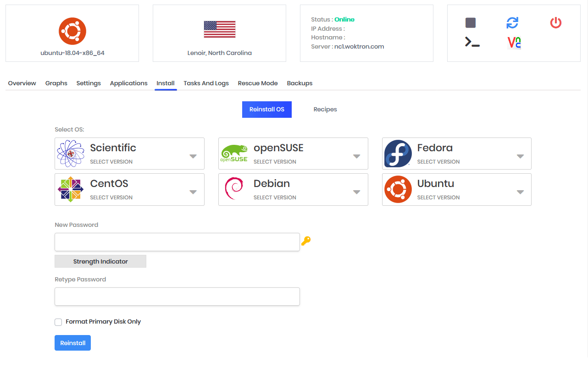The image size is (588, 385).
Task: Click the Fedora logo
Action: click(398, 154)
